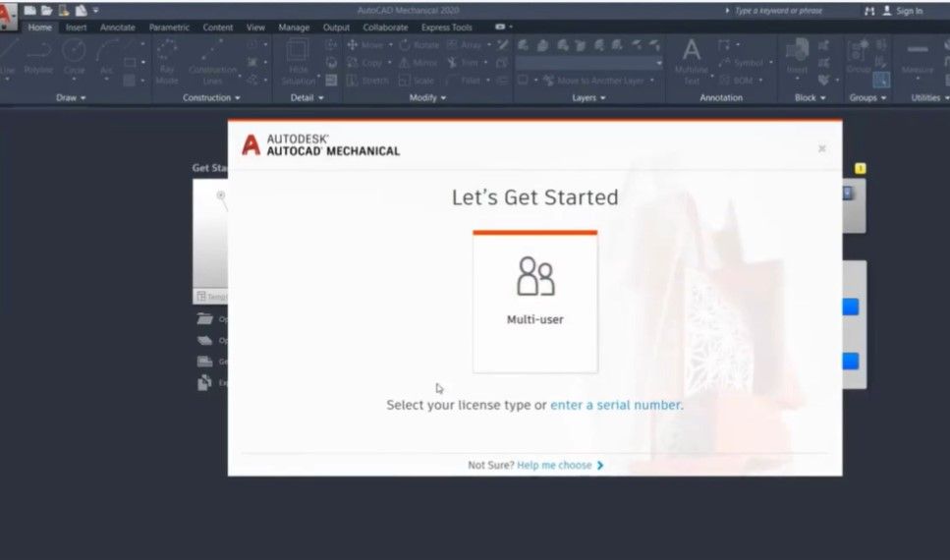Screen dimensions: 950x560
Task: Click the Save icon in quick access toolbar
Action: [64, 10]
